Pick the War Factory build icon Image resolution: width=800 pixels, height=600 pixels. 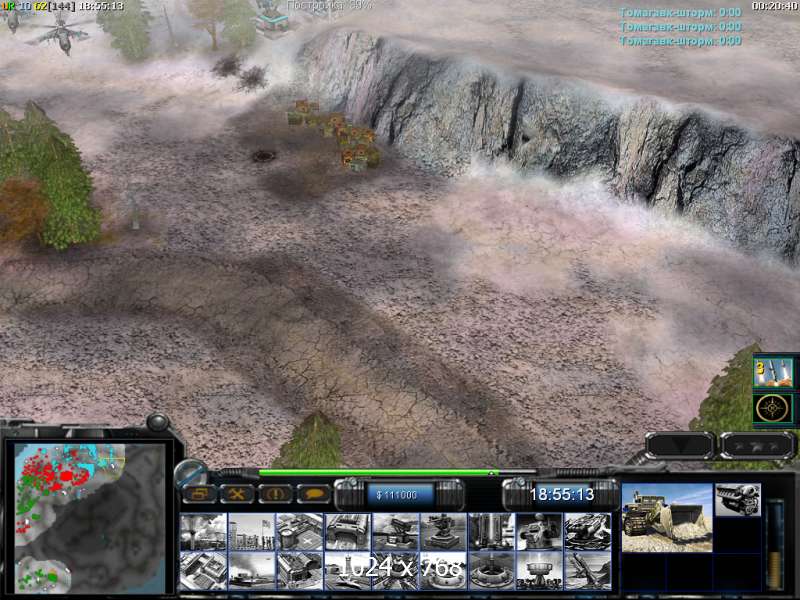(347, 532)
